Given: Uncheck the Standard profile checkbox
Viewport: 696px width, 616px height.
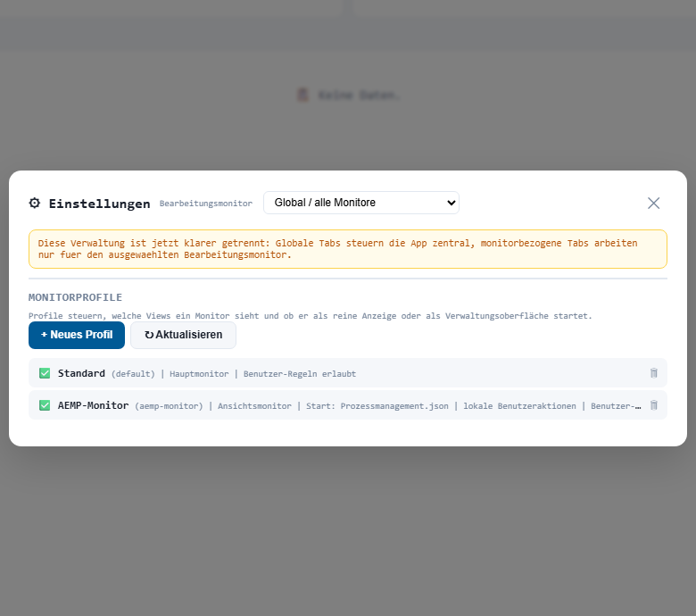Looking at the screenshot, I should coord(45,373).
